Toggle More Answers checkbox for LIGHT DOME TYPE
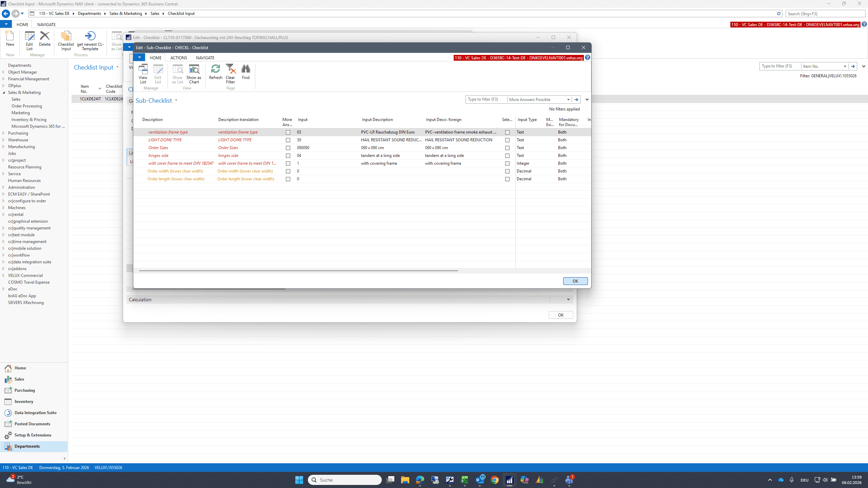Viewport: 868px width, 488px height. 288,140
